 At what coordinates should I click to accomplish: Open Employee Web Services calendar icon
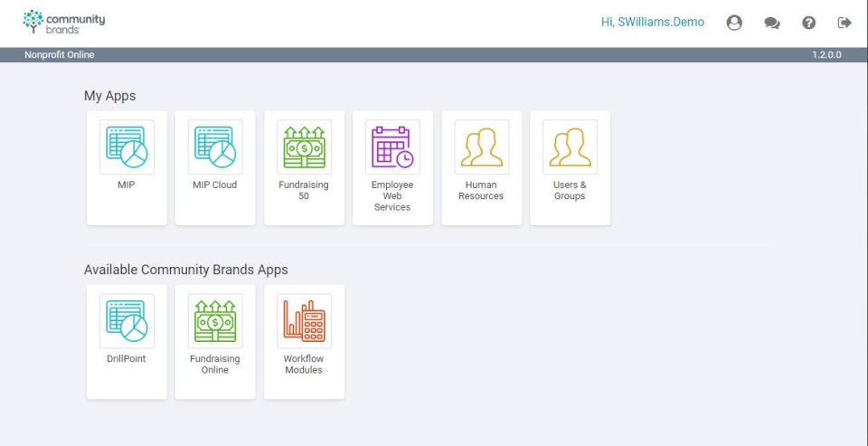tap(392, 147)
